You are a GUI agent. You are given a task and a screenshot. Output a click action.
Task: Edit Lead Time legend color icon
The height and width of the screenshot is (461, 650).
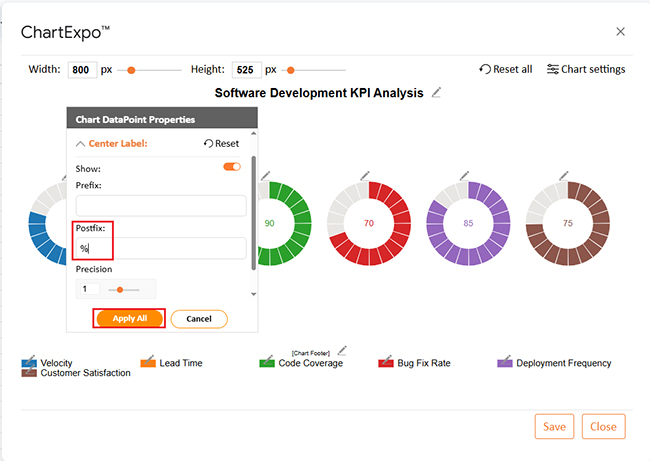pyautogui.click(x=148, y=362)
